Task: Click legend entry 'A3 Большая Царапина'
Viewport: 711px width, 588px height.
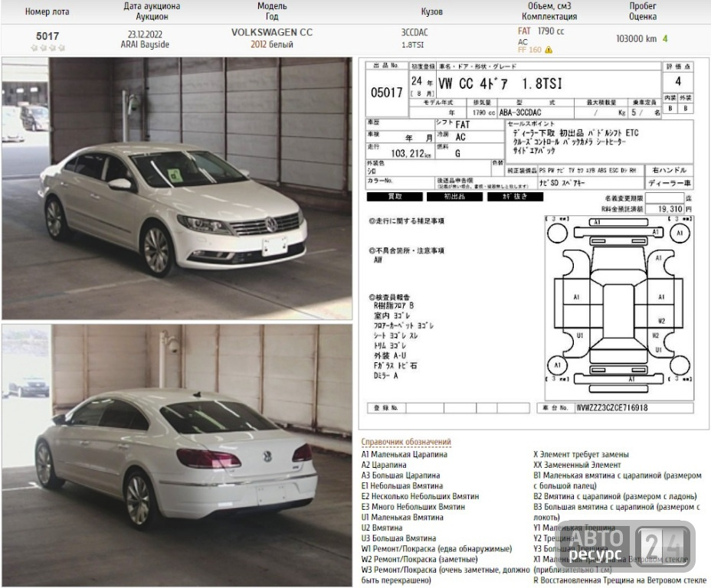Action: pos(401,475)
